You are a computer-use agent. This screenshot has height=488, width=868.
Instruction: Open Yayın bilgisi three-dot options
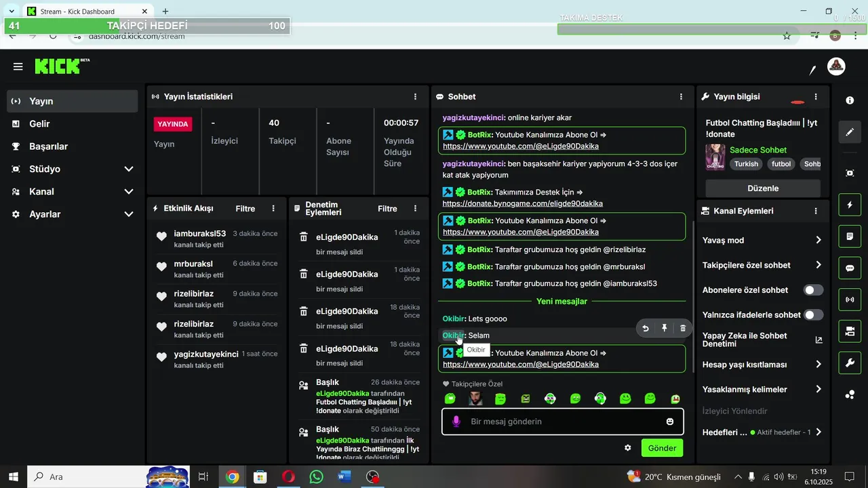(816, 97)
